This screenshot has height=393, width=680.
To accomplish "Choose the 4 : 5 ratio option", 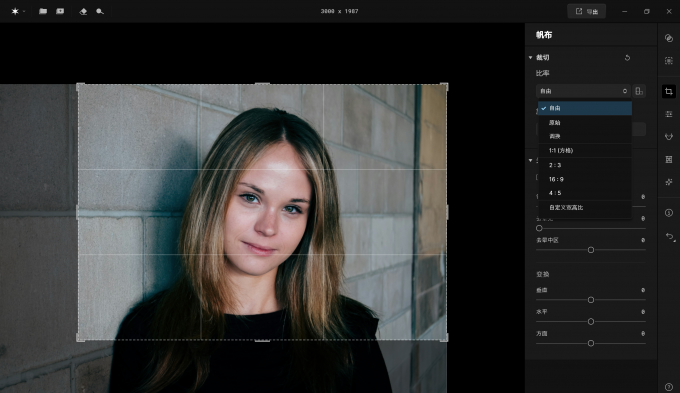I will click(585, 193).
